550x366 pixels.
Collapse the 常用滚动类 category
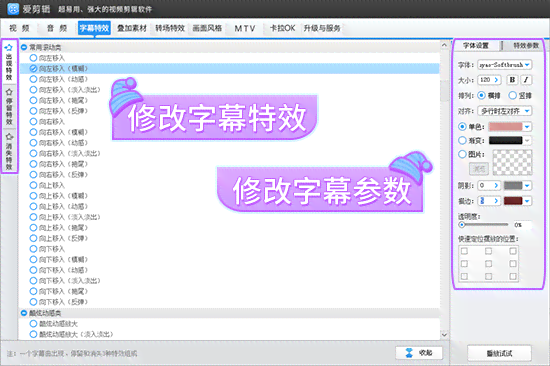click(x=24, y=47)
